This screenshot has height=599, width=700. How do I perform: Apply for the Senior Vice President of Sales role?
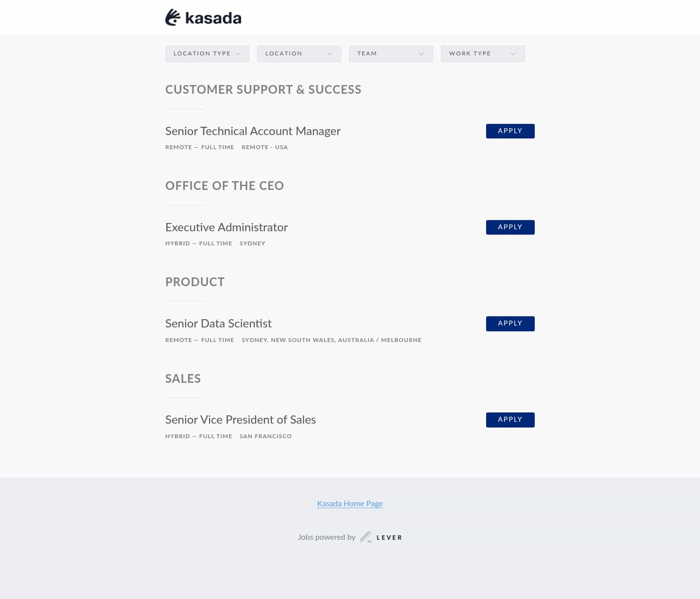510,419
